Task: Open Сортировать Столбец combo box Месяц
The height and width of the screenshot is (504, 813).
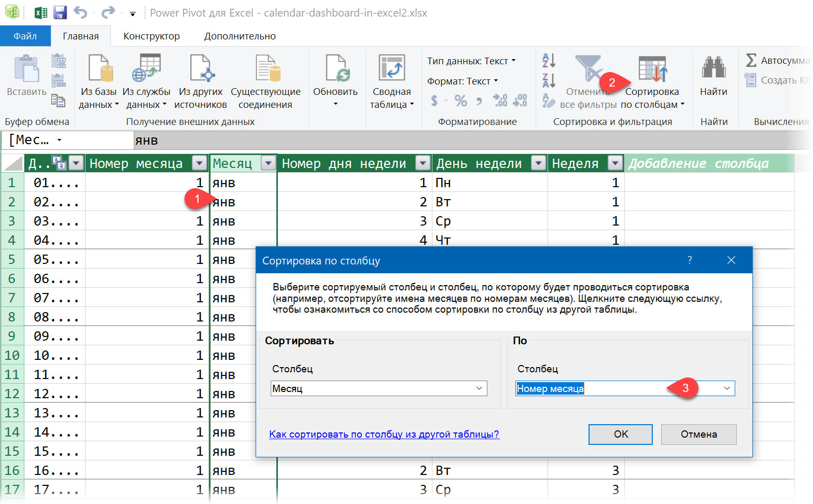Action: coord(379,388)
